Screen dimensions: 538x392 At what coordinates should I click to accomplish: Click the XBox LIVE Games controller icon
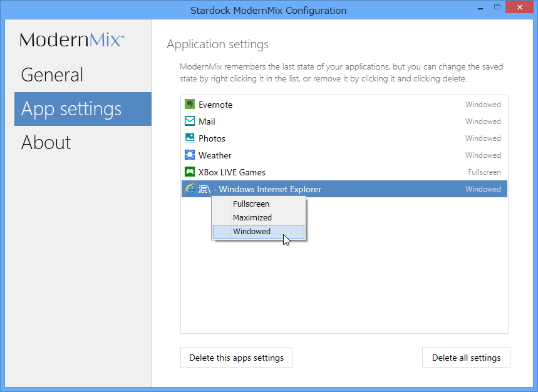tap(190, 172)
